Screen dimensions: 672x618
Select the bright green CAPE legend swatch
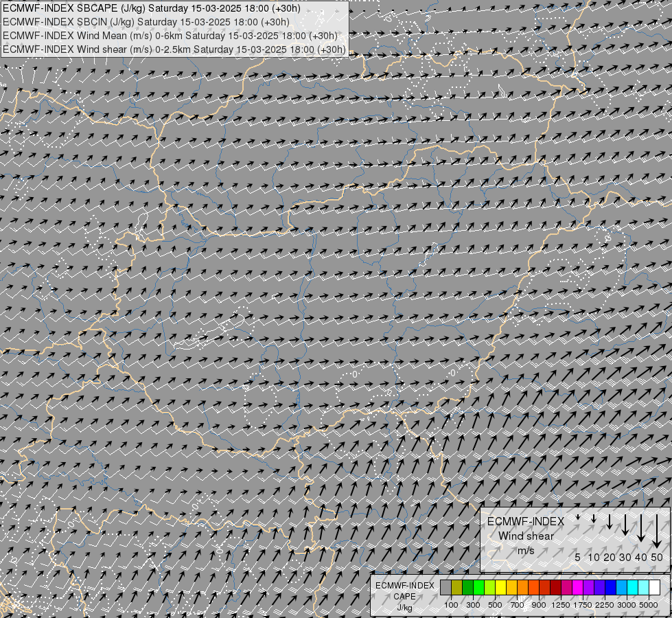point(478,587)
